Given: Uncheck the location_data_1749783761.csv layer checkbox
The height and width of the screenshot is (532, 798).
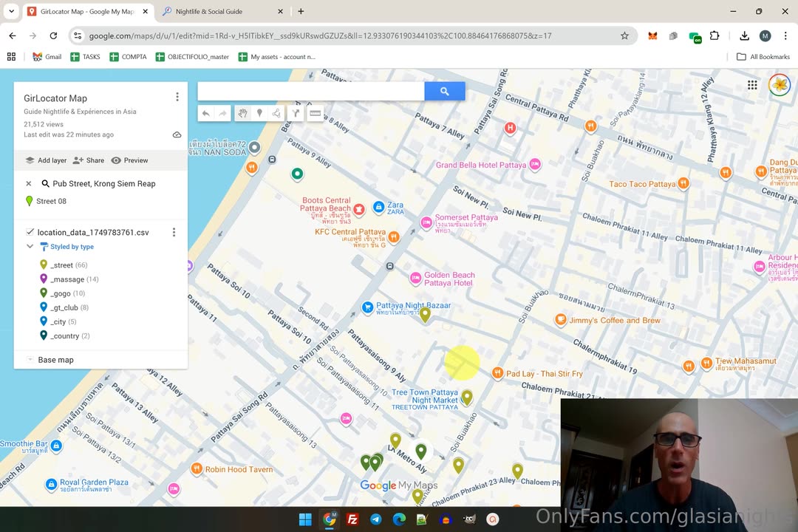Looking at the screenshot, I should (30, 232).
